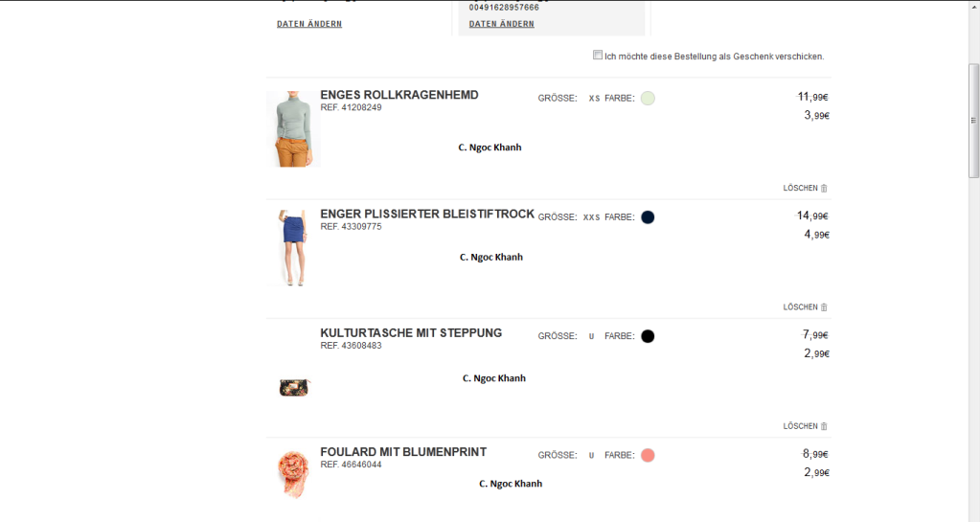Viewport: 980px width, 522px height.
Task: Open the blue pencil skirt thumbnail
Action: click(293, 248)
